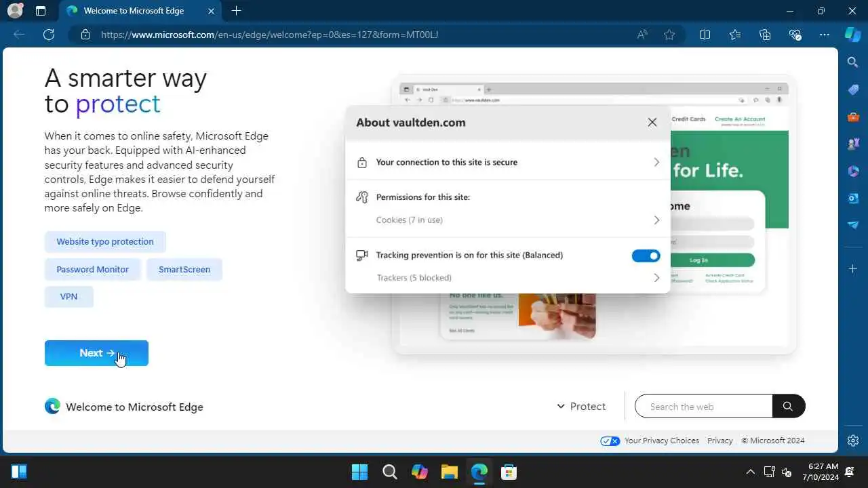Open sidebar Games icon
Screen dimensions: 868x488
pyautogui.click(x=853, y=144)
